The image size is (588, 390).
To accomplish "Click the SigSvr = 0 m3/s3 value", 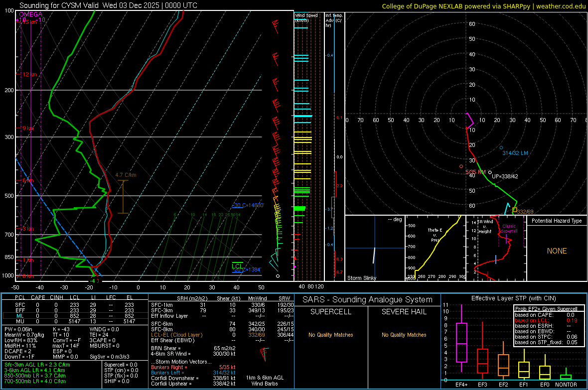I will point(110,357).
